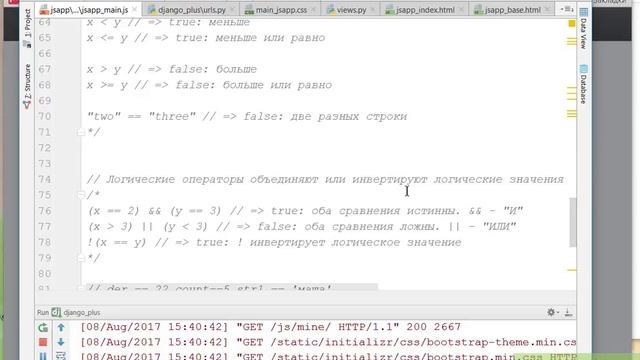Open the Database tool window
Viewport: 640px width, 360px height.
click(x=584, y=84)
